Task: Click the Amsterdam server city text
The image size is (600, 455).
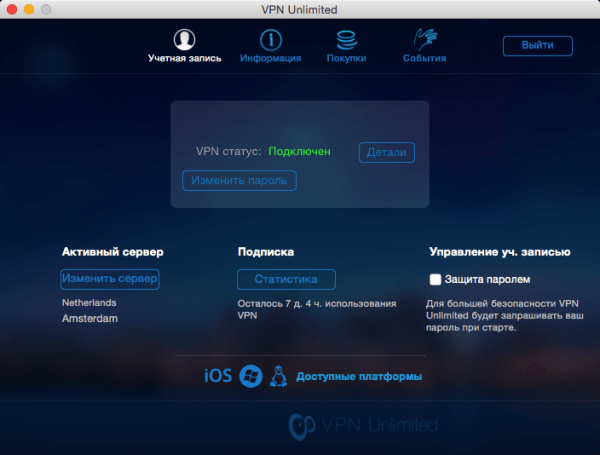Action: click(90, 318)
